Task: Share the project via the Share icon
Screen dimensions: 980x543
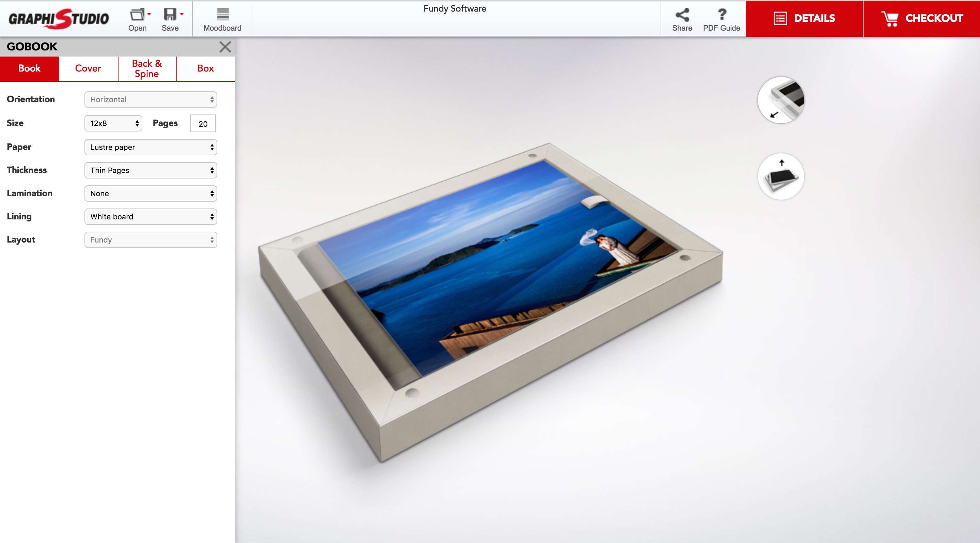Action: (x=682, y=20)
